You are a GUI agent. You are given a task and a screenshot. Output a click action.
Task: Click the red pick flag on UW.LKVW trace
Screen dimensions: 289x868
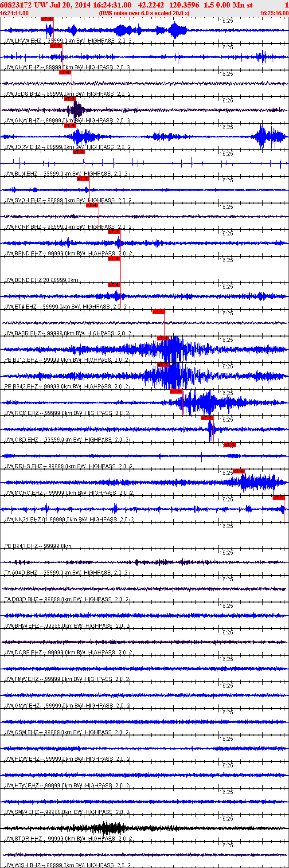47,19
